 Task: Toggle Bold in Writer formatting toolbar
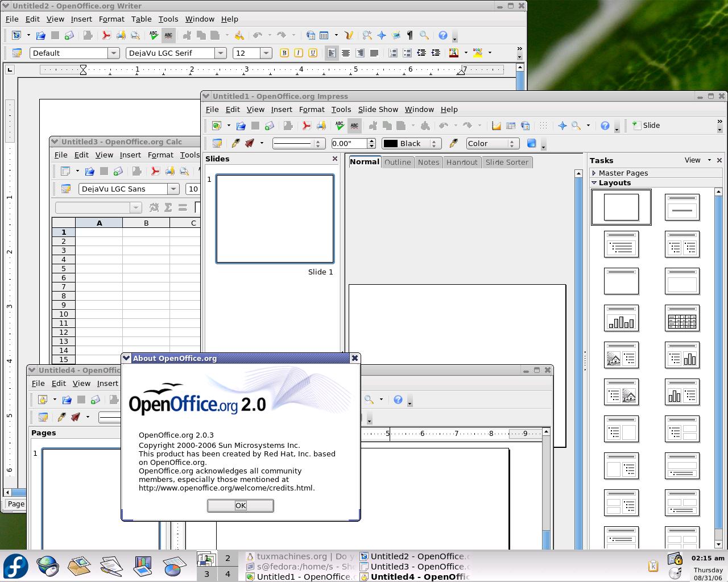(284, 53)
